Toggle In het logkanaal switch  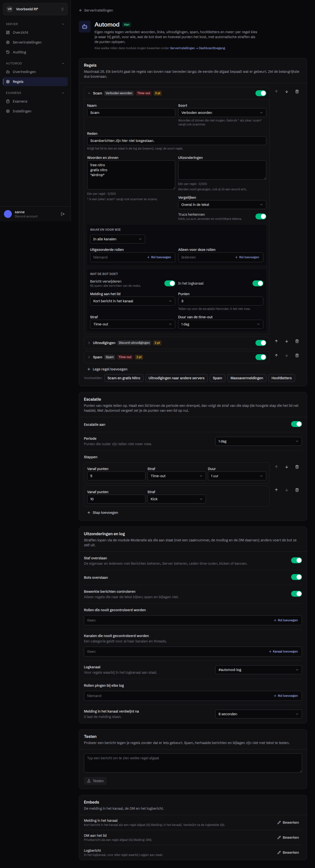click(258, 283)
